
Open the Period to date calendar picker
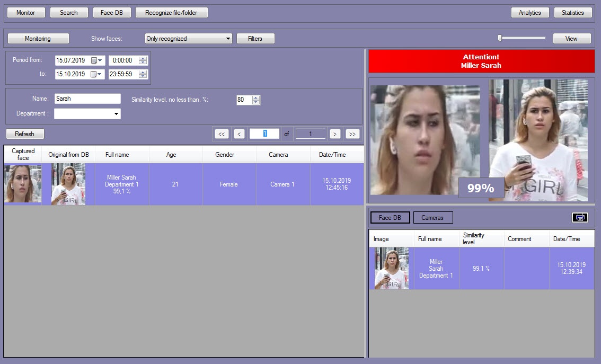(x=97, y=74)
